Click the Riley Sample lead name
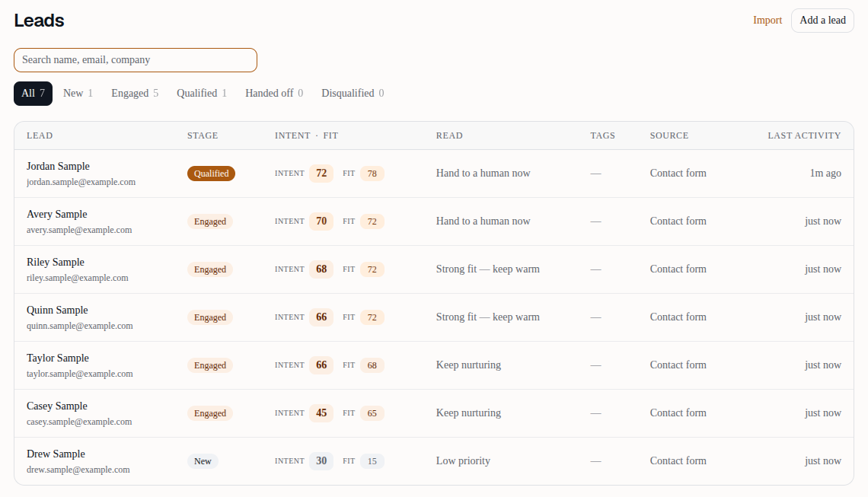The height and width of the screenshot is (497, 868). pyautogui.click(x=56, y=263)
